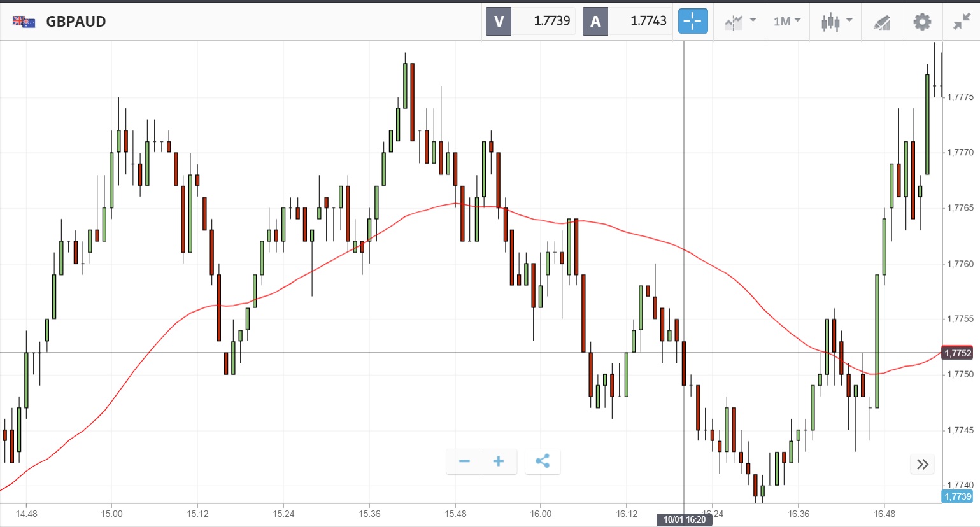
Task: Click the GBPAUD symbol name
Action: click(76, 22)
